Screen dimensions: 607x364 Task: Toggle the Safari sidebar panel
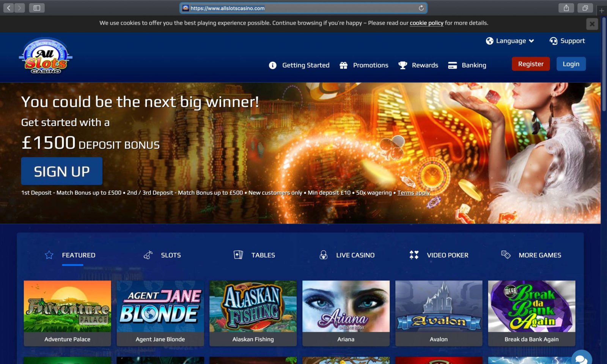[38, 8]
